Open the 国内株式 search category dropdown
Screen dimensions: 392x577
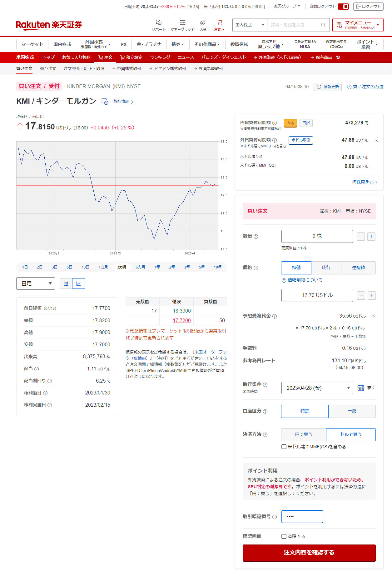point(250,25)
